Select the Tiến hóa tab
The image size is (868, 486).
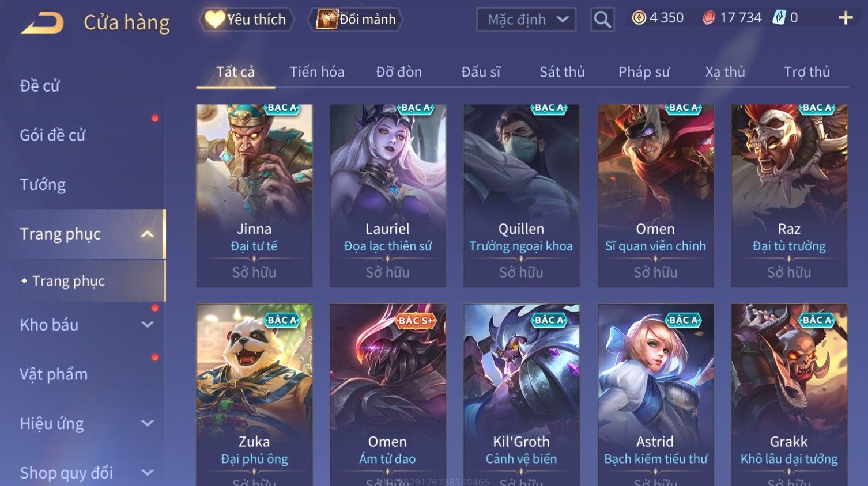click(x=317, y=72)
